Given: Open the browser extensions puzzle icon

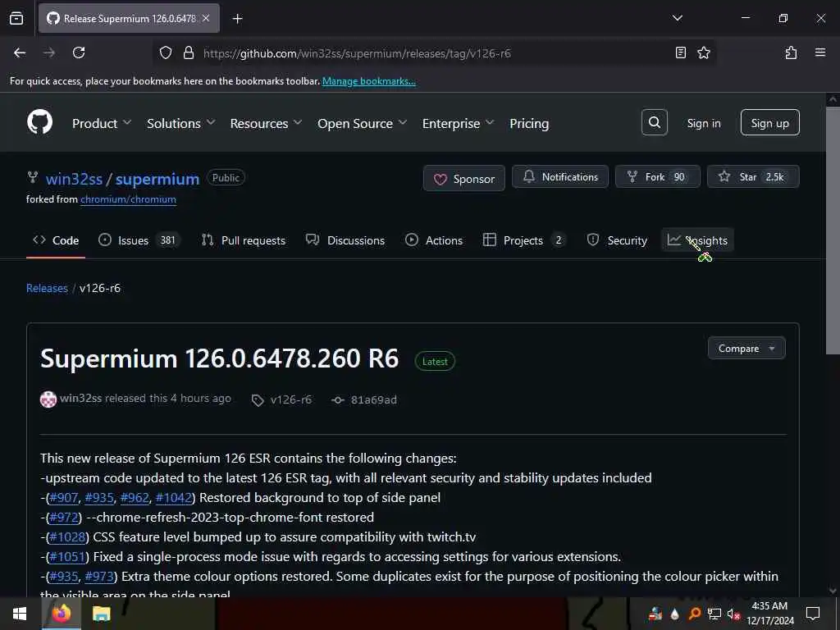Looking at the screenshot, I should [x=791, y=52].
